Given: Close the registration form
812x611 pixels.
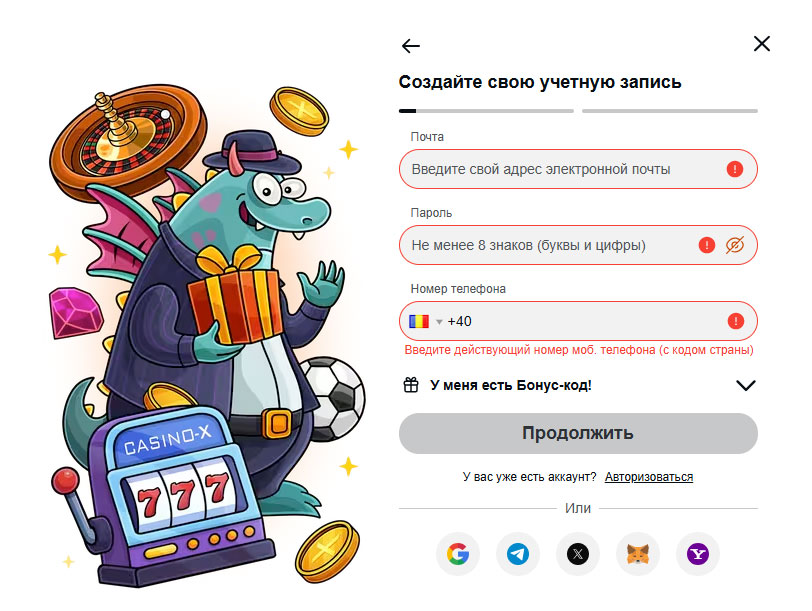Looking at the screenshot, I should pos(761,44).
